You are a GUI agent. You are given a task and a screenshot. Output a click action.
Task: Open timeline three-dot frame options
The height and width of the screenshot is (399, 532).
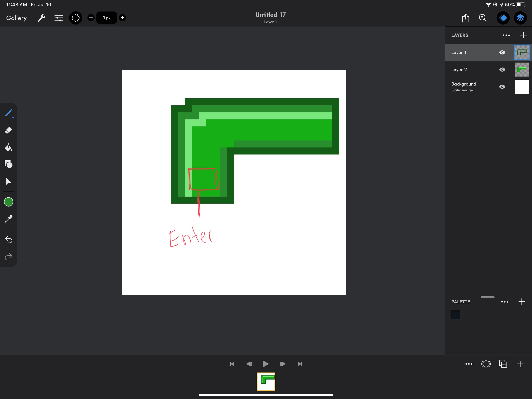(469, 364)
